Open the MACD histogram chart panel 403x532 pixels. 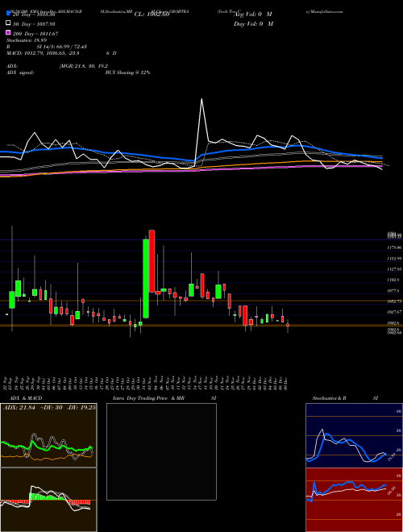[x=48, y=500]
